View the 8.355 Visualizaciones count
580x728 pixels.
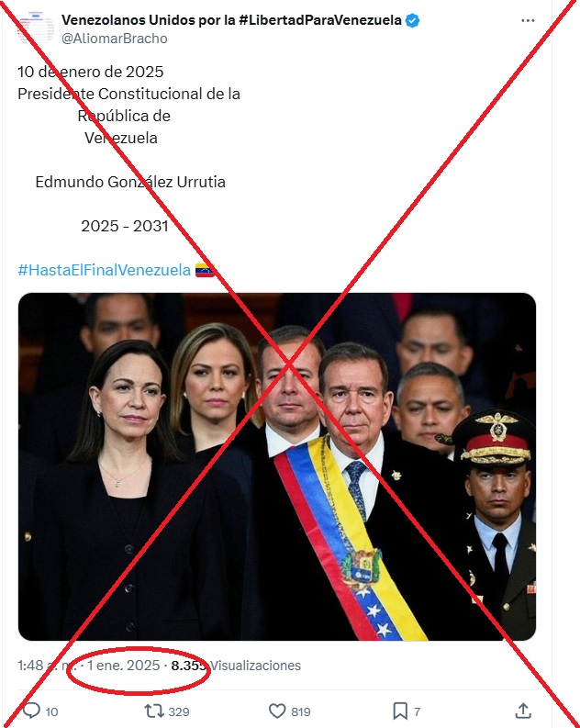pyautogui.click(x=236, y=666)
